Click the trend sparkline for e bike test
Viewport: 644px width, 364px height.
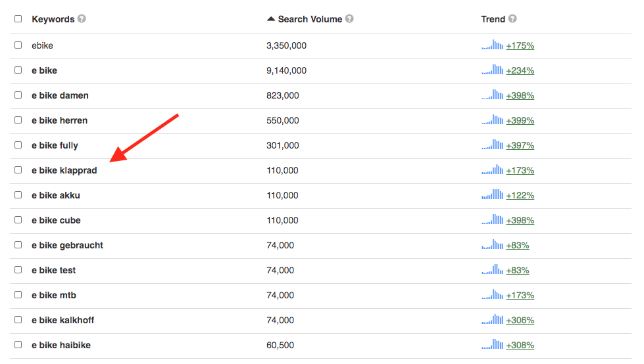coord(492,270)
